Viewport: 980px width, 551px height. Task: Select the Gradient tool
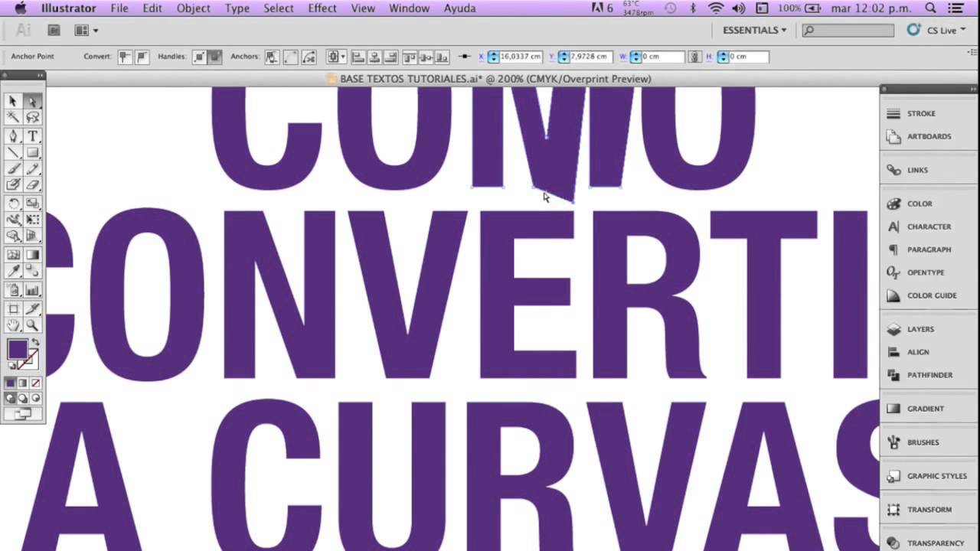pyautogui.click(x=32, y=255)
